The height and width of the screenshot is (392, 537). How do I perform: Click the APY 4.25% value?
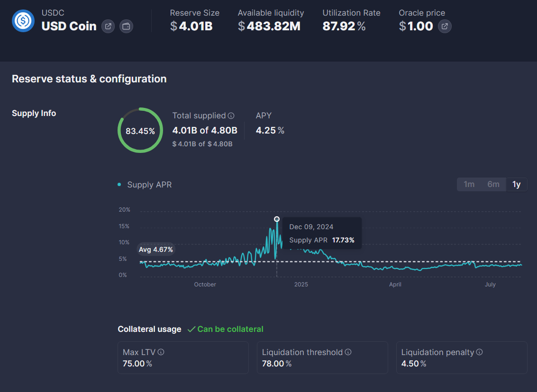(x=270, y=130)
